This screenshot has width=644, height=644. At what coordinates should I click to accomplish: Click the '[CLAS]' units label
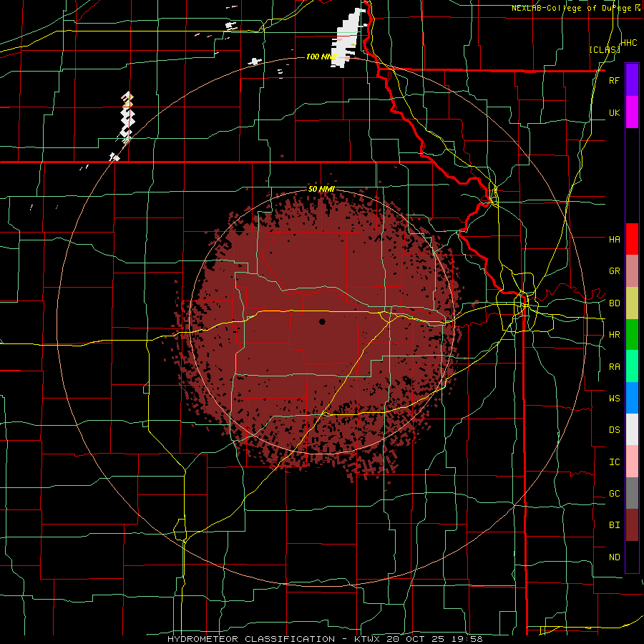(604, 49)
